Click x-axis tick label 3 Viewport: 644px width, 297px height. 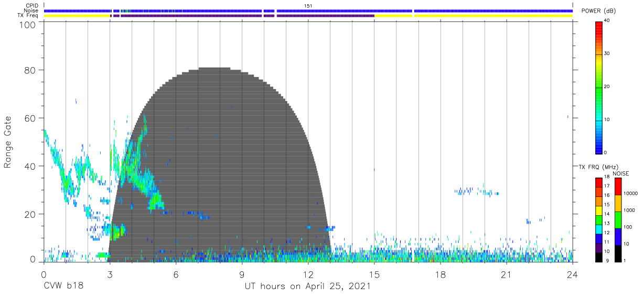[x=110, y=274]
